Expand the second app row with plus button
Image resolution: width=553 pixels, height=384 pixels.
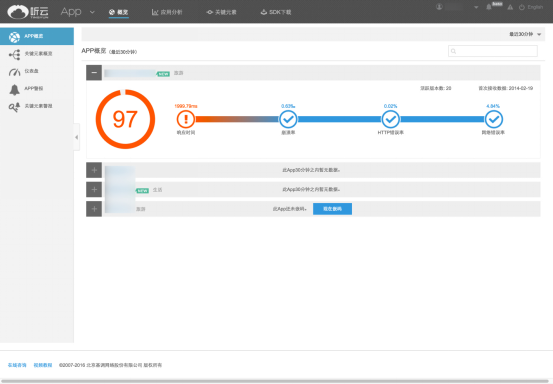pos(94,170)
